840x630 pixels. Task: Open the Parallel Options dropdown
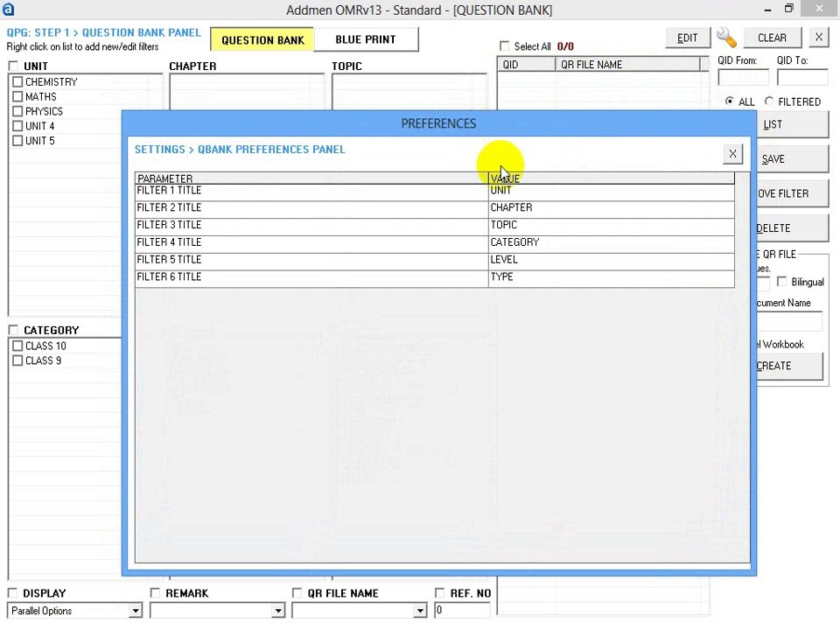coord(136,611)
